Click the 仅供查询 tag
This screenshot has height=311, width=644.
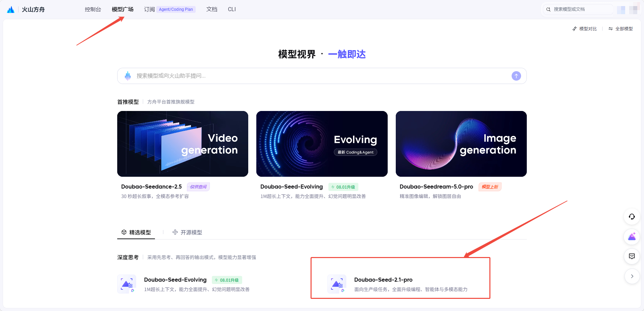coord(198,187)
